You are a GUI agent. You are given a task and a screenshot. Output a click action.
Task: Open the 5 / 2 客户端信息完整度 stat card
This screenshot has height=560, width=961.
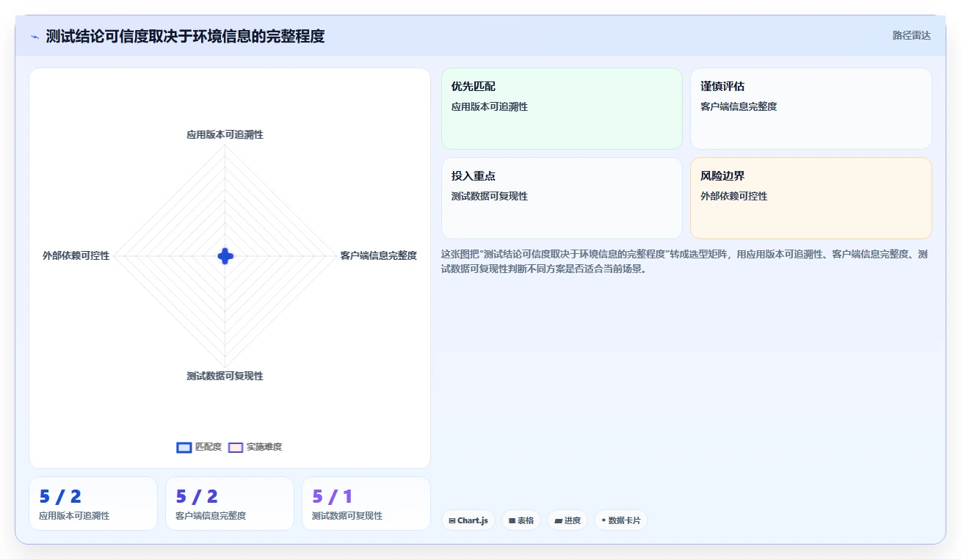230,503
